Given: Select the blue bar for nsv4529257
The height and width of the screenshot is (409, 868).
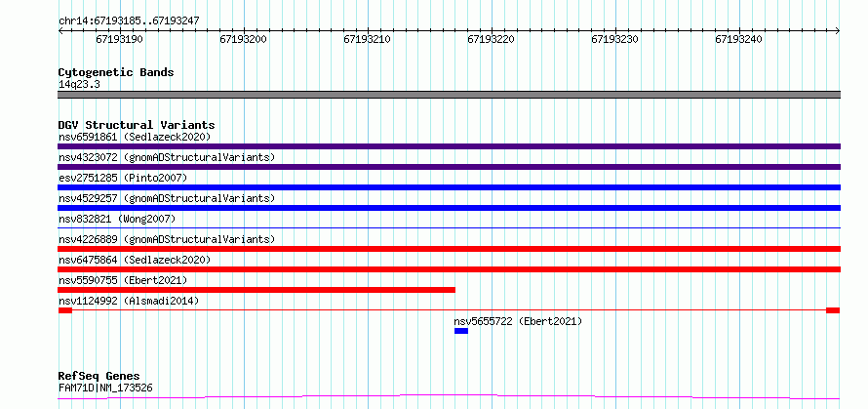Looking at the screenshot, I should point(449,208).
